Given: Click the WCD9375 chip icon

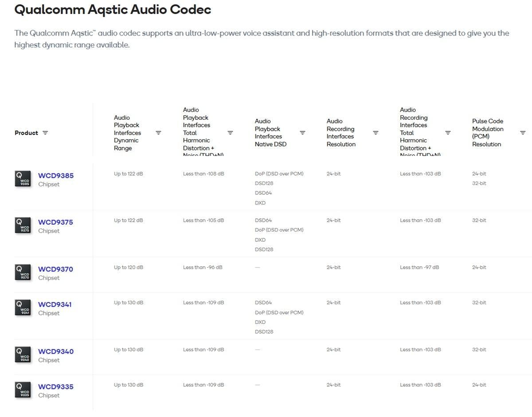Looking at the screenshot, I should [x=23, y=225].
